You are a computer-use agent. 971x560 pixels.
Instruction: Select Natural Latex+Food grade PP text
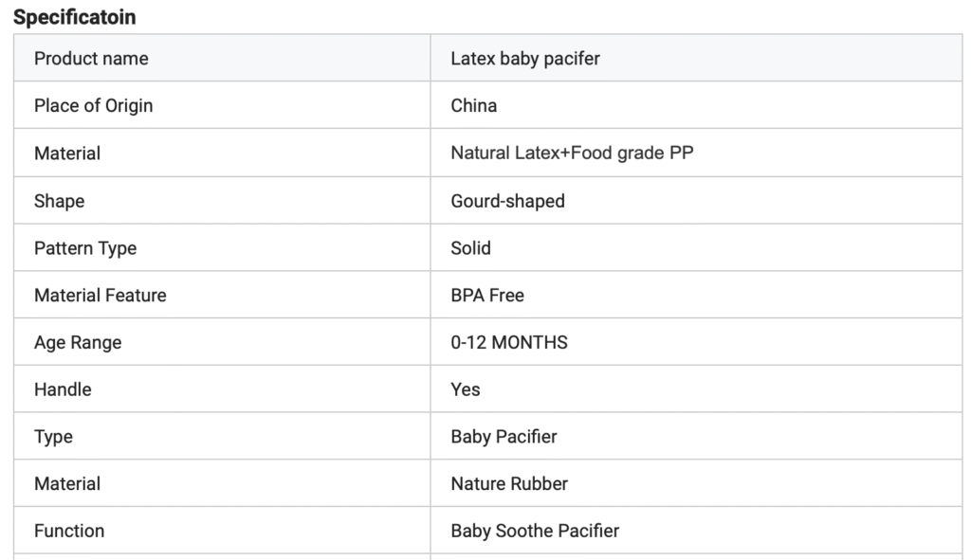(x=572, y=154)
